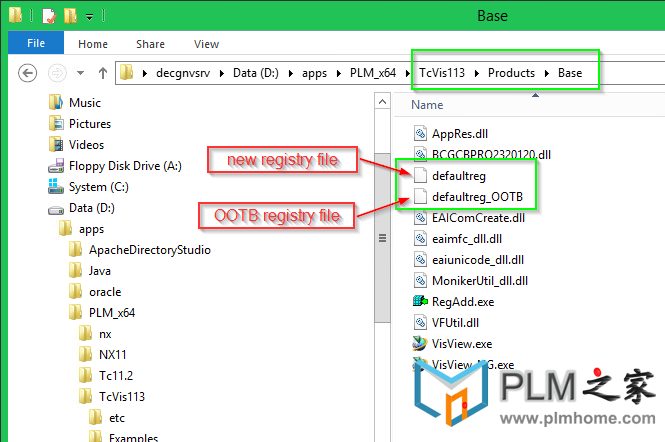Select the defaultreg_OOTB file icon
The height and width of the screenshot is (442, 665).
tap(420, 196)
